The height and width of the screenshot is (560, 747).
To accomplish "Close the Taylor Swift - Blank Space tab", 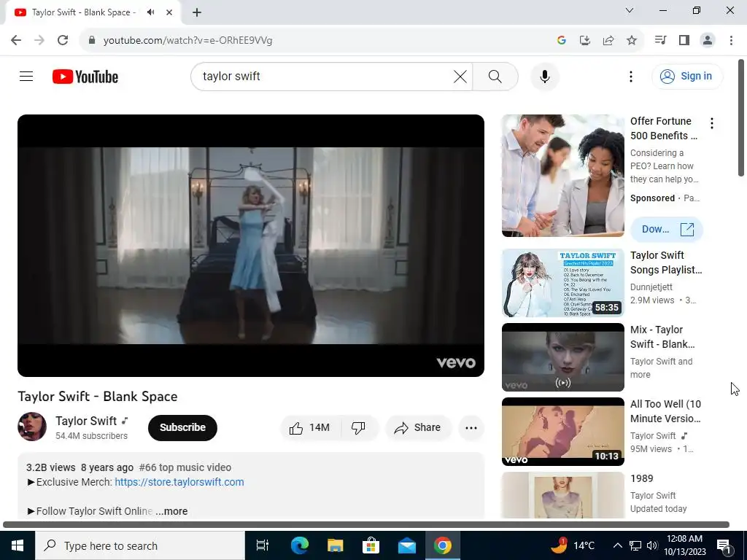I will coord(169,12).
